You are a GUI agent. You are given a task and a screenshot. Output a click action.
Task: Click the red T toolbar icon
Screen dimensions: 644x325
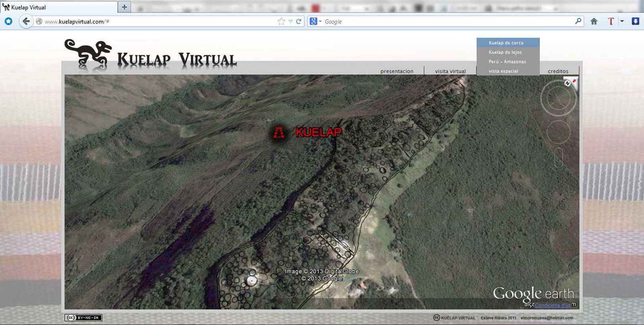tap(611, 21)
